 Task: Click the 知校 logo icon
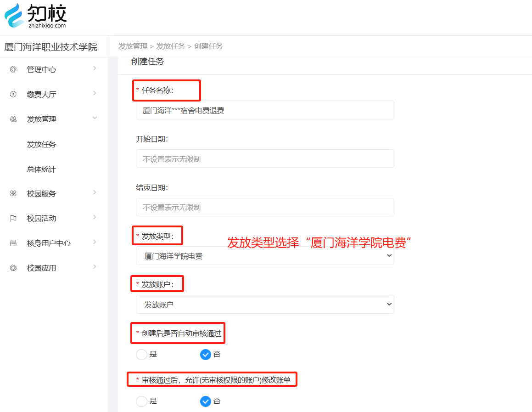14,15
